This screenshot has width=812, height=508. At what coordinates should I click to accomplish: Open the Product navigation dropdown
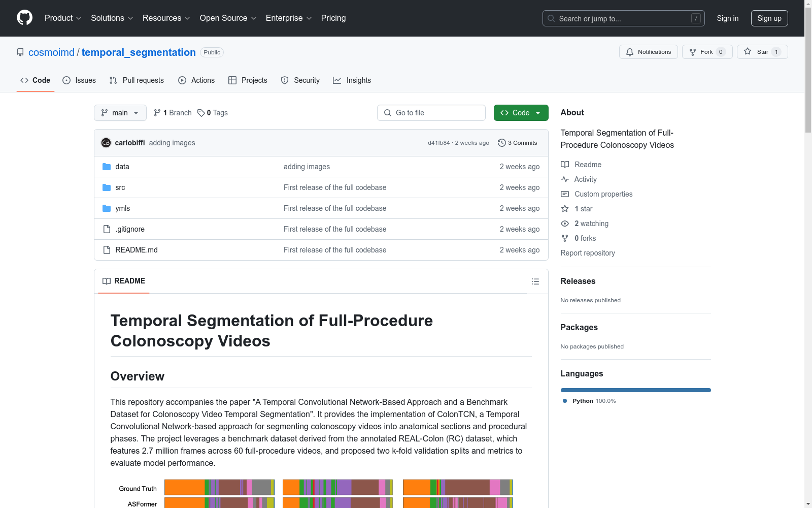tap(63, 18)
